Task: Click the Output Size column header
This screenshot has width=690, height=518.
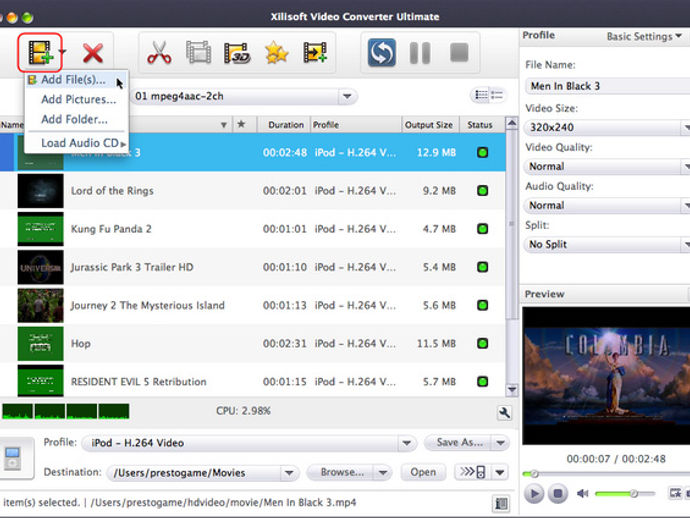Action: [429, 125]
